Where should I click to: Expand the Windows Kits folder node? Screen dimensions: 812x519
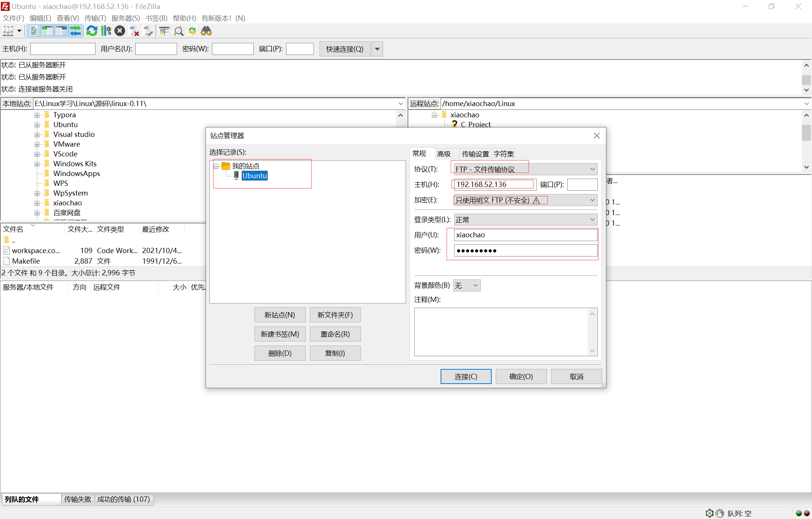[x=37, y=164]
